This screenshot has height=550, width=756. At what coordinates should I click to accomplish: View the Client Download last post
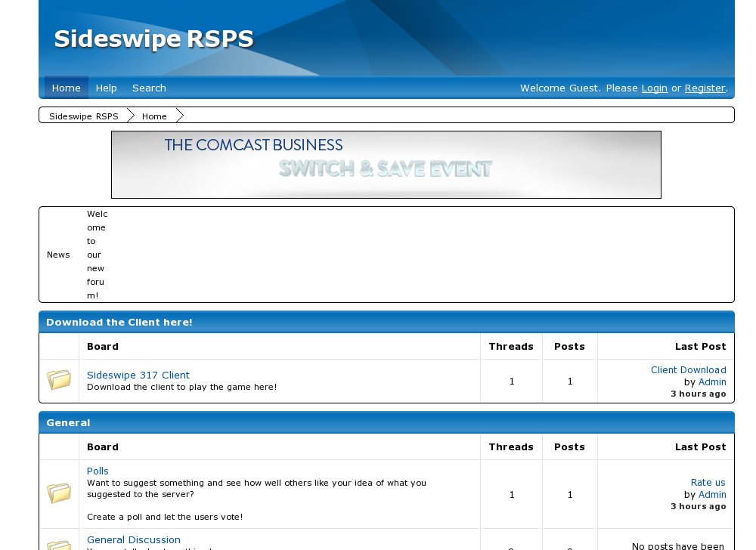point(688,369)
